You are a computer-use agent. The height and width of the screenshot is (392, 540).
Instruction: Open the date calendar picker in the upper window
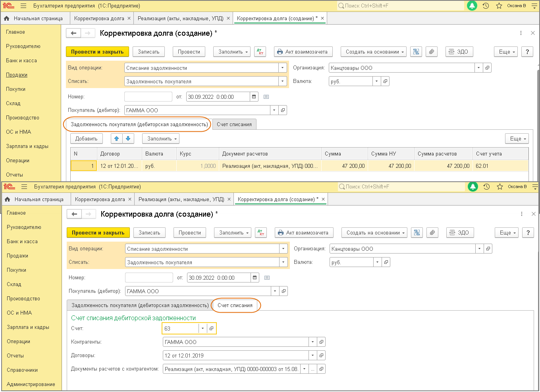[254, 97]
